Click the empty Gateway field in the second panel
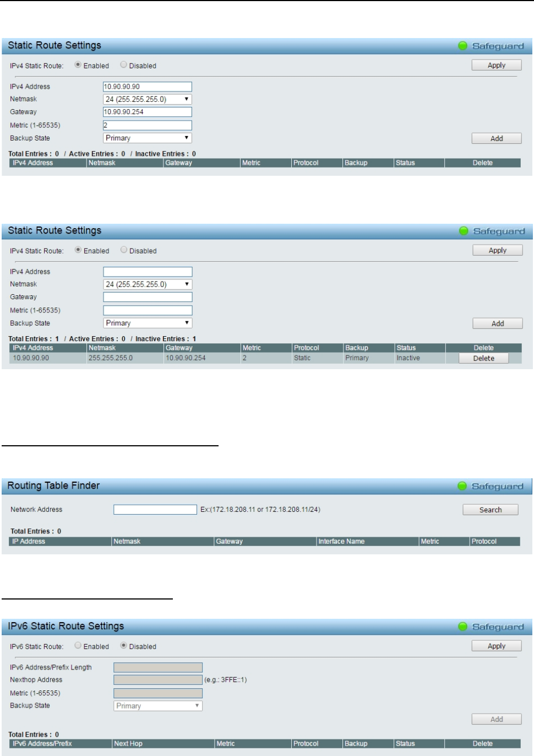The image size is (534, 756). (148, 297)
